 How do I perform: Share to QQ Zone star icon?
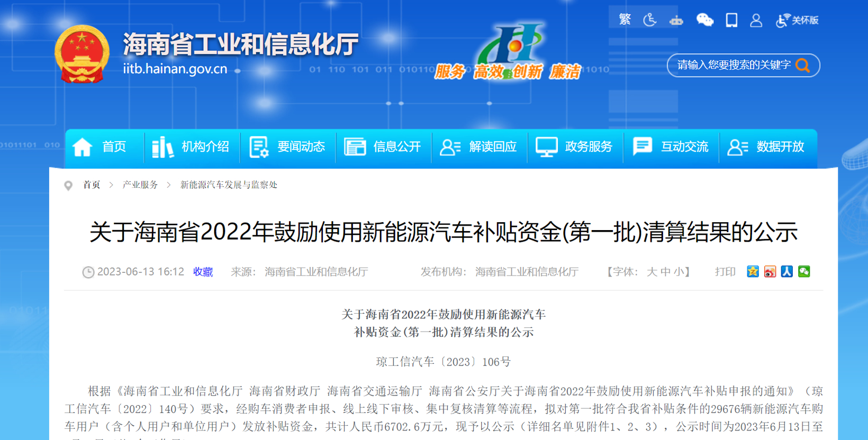753,272
